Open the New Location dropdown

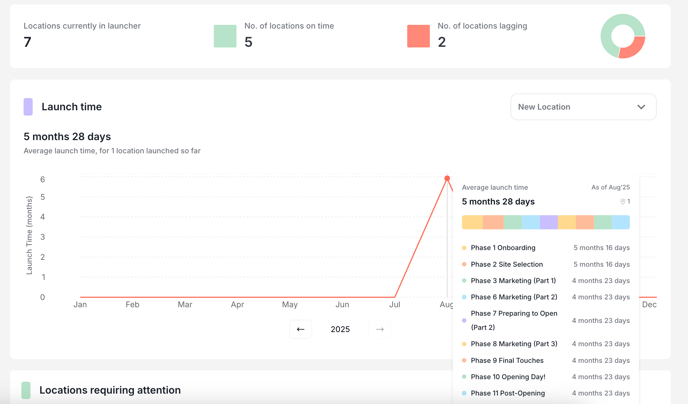click(583, 107)
